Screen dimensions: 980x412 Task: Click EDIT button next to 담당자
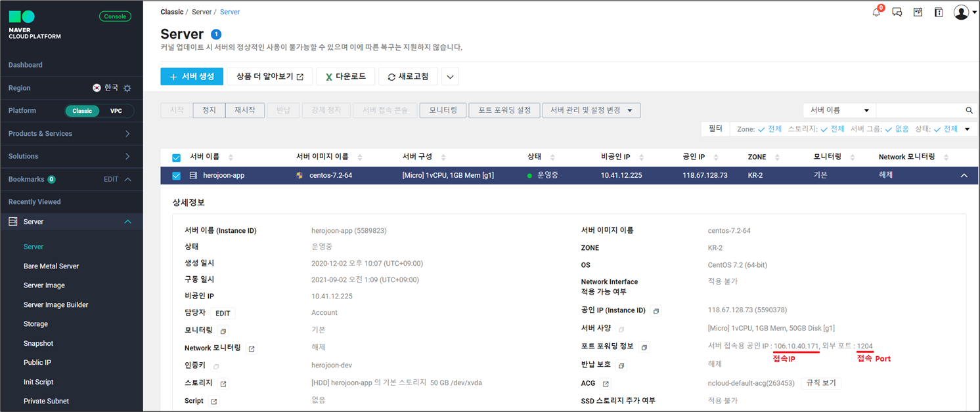tap(223, 314)
